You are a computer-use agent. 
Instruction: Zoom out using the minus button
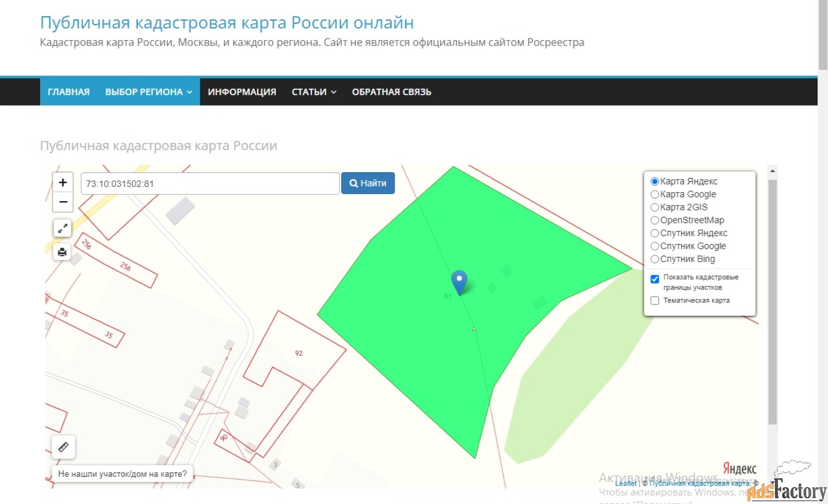[x=63, y=202]
